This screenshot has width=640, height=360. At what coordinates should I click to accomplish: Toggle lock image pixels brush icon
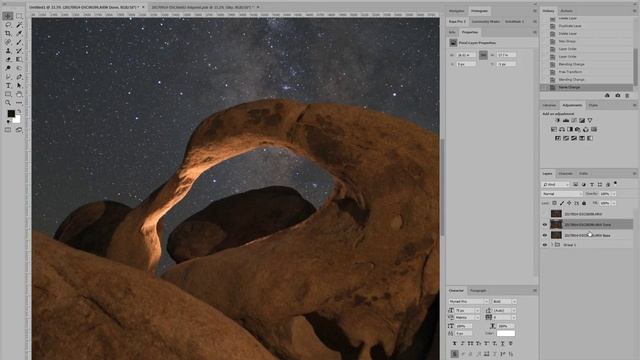[562, 203]
